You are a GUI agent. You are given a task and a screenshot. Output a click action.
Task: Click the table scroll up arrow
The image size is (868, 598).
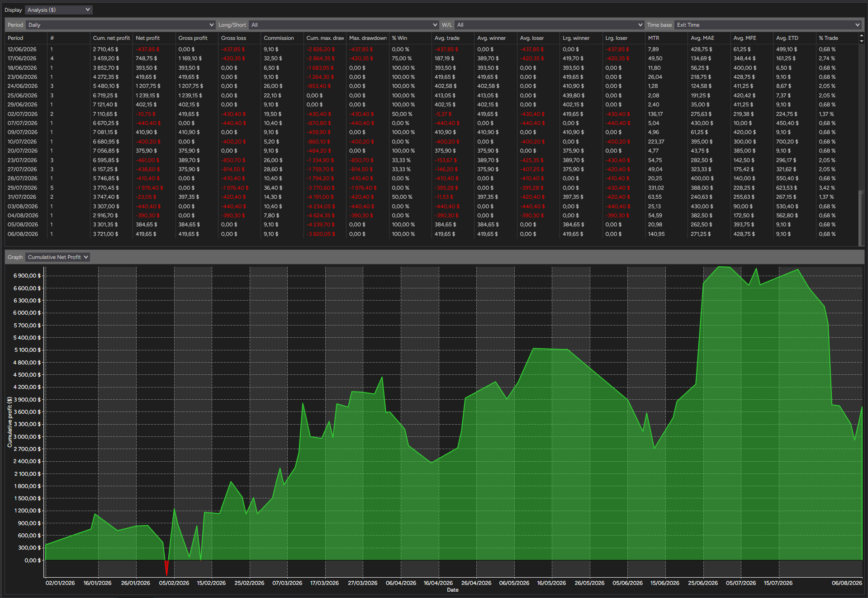[x=862, y=35]
